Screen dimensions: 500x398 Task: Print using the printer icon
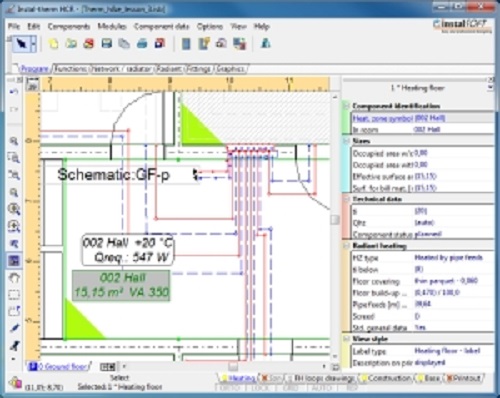142,44
